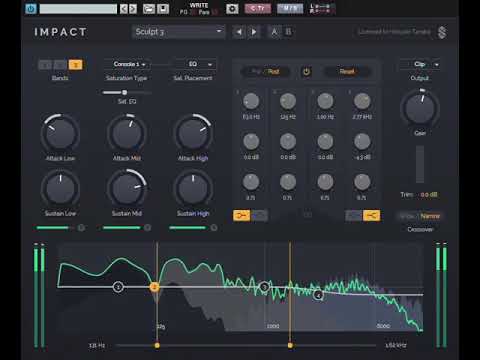Screen dimensions: 480x360
Task: Click the Attack Low knob
Action: pos(60,133)
